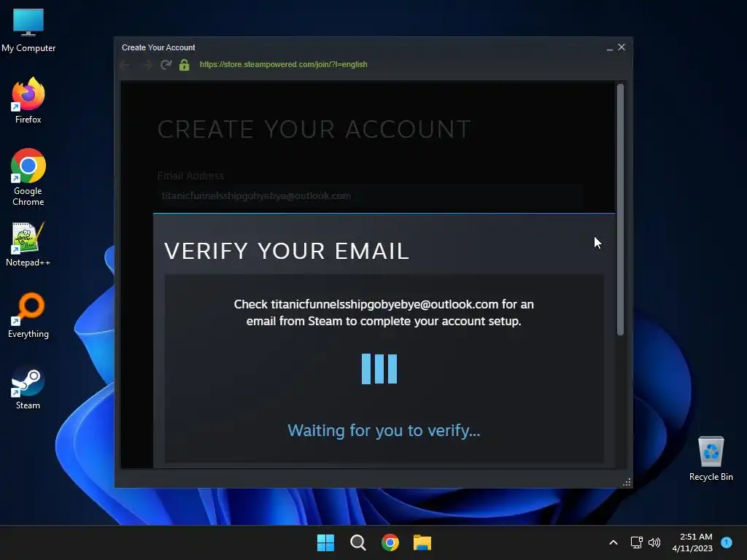Click the window resize grip corner
The image size is (747, 560).
[x=627, y=483]
